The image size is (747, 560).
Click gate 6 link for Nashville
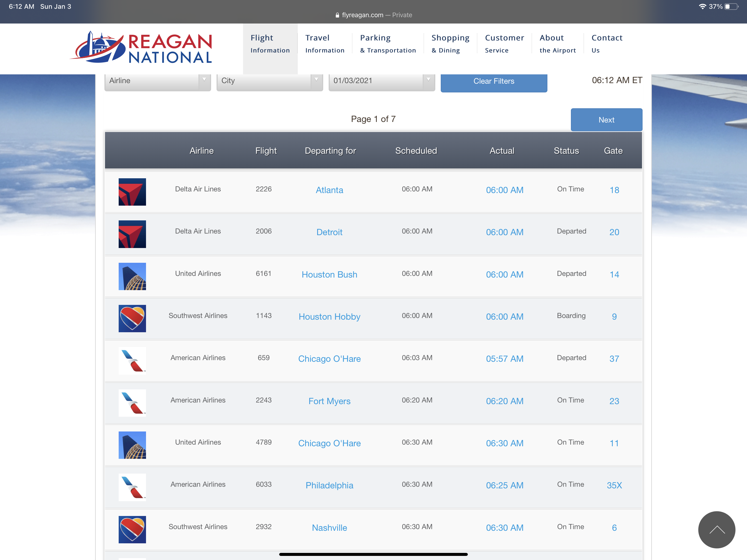click(614, 528)
